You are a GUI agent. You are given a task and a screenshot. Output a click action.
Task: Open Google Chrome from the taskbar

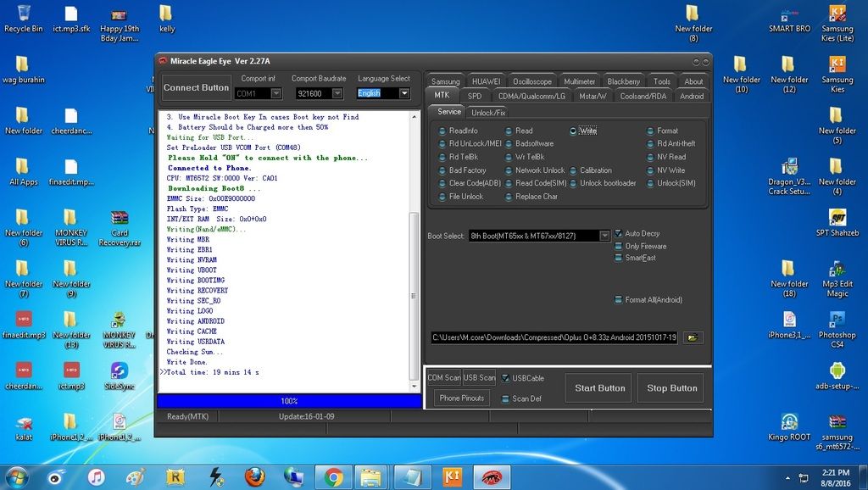333,476
